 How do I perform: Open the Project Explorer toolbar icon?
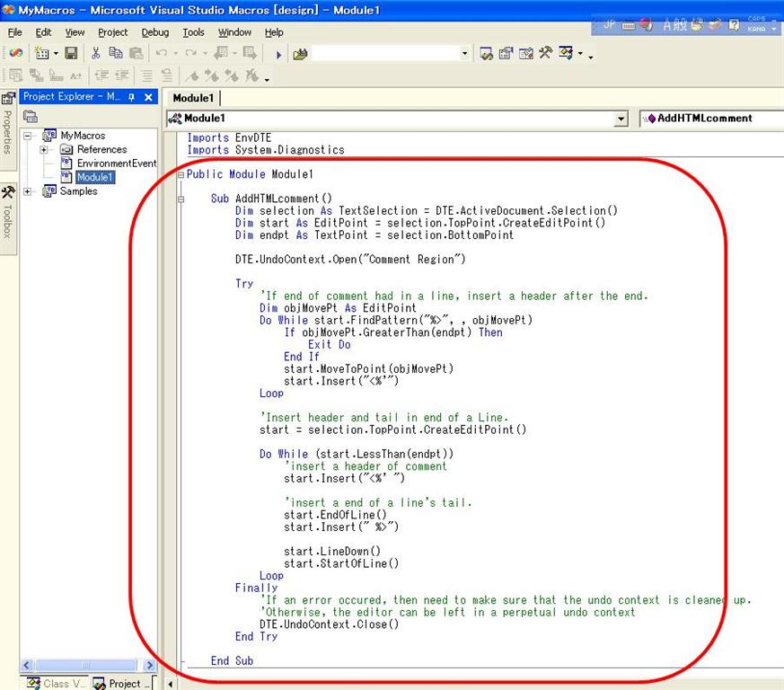point(486,53)
